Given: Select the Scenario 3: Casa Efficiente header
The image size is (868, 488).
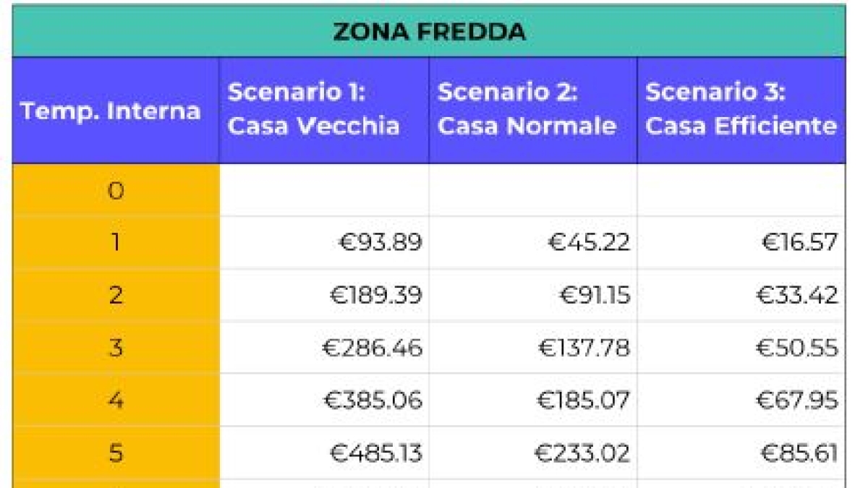Looking at the screenshot, I should [x=741, y=110].
